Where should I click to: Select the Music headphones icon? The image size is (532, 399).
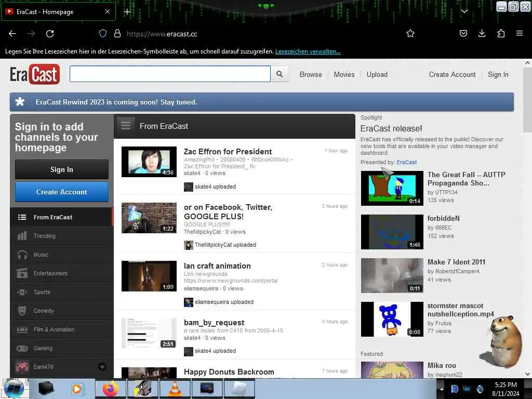(x=22, y=255)
